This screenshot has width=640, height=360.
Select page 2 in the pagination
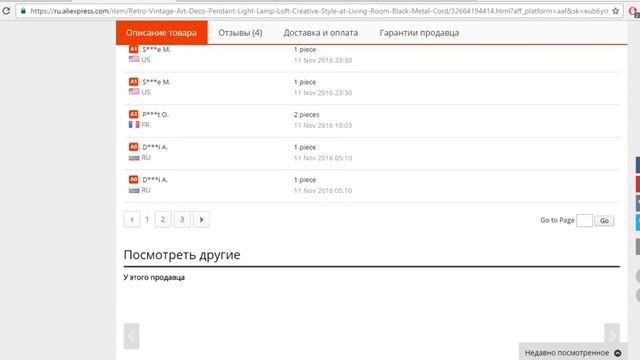click(x=163, y=220)
